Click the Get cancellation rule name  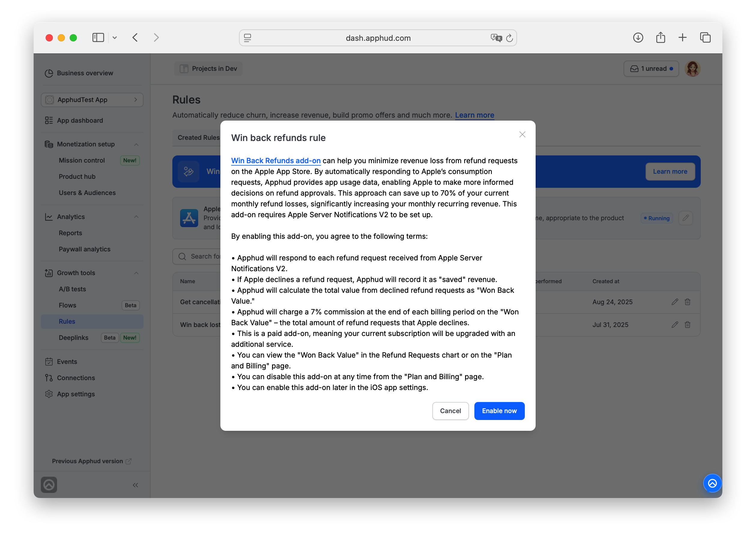[x=200, y=302]
